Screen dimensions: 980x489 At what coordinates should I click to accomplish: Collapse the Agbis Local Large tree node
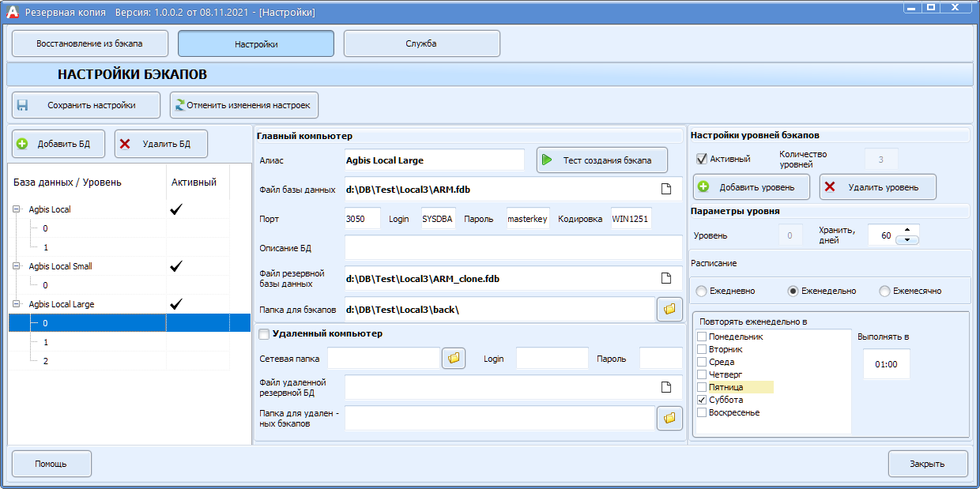coord(17,304)
